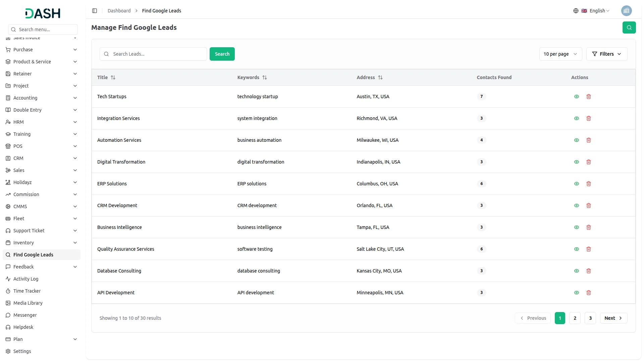Show the Database Consulting lead details
Viewport: 644px width, 362px height.
tap(576, 271)
